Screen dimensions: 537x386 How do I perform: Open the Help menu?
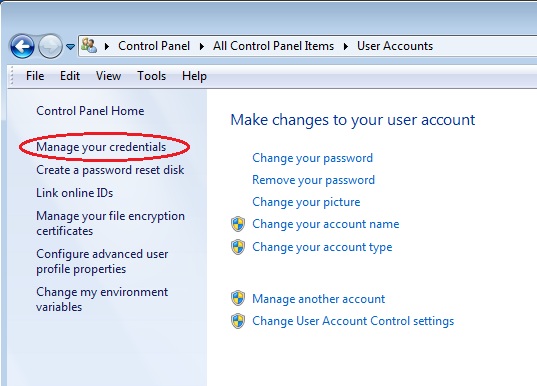pyautogui.click(x=194, y=76)
